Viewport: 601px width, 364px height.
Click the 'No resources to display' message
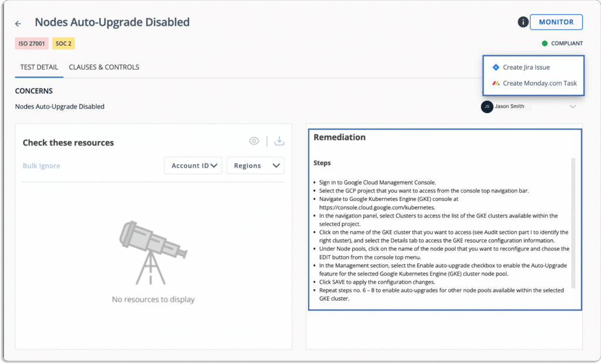coord(153,300)
